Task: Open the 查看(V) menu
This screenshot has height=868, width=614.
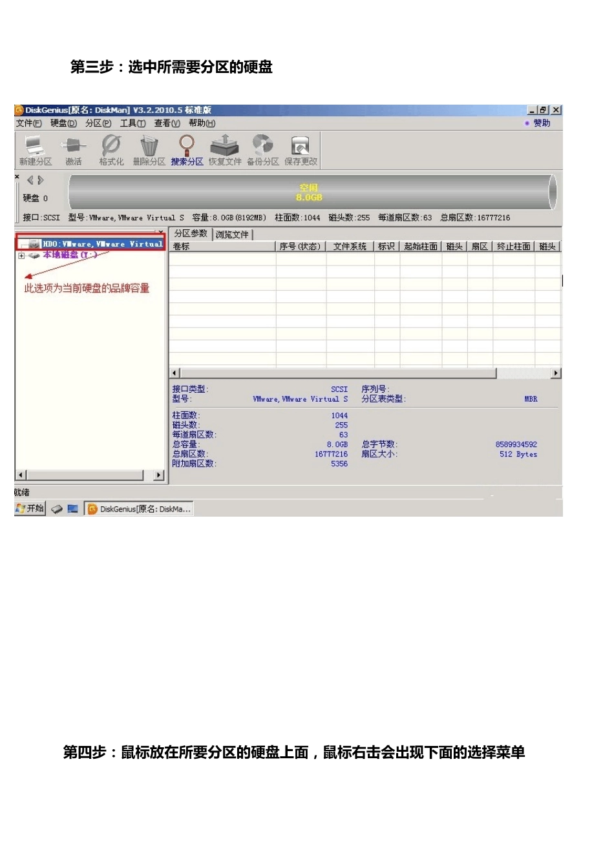Action: (x=167, y=123)
